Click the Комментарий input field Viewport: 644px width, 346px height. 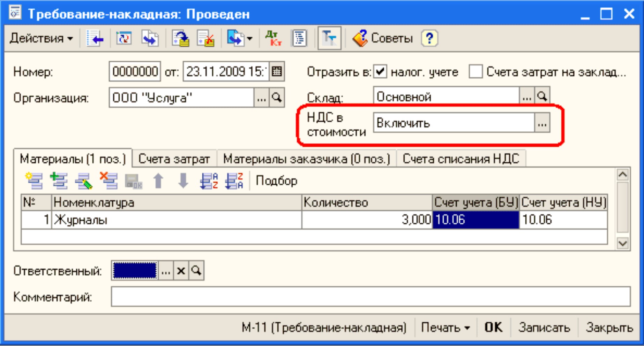(x=371, y=297)
